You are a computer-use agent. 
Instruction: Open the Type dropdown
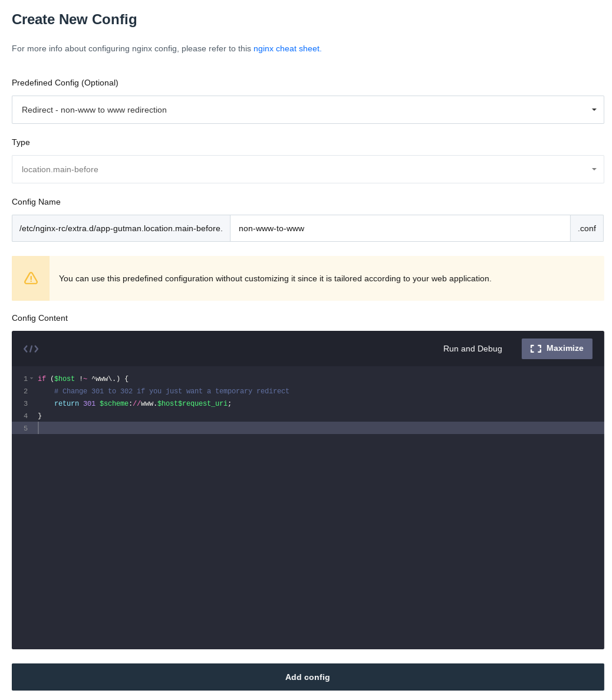pyautogui.click(x=308, y=169)
